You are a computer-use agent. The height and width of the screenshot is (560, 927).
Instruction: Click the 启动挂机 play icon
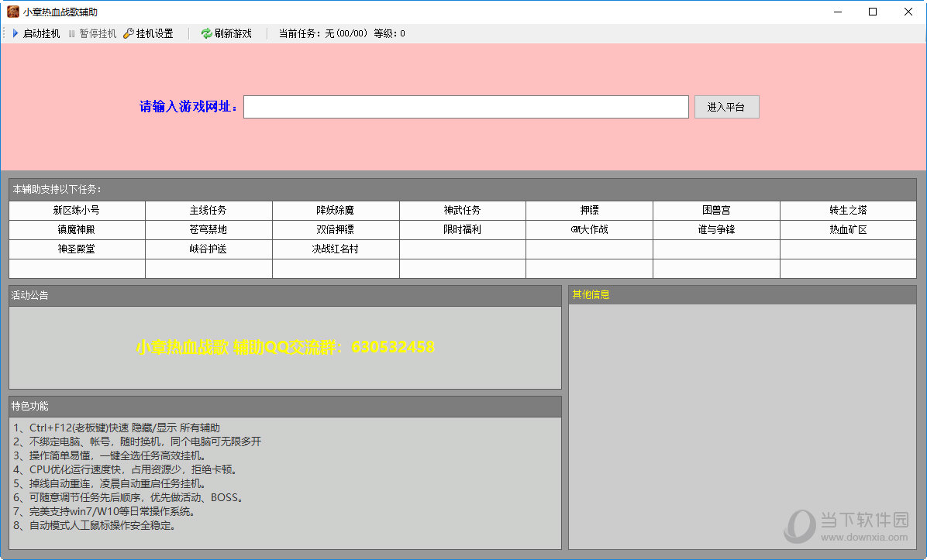point(16,33)
